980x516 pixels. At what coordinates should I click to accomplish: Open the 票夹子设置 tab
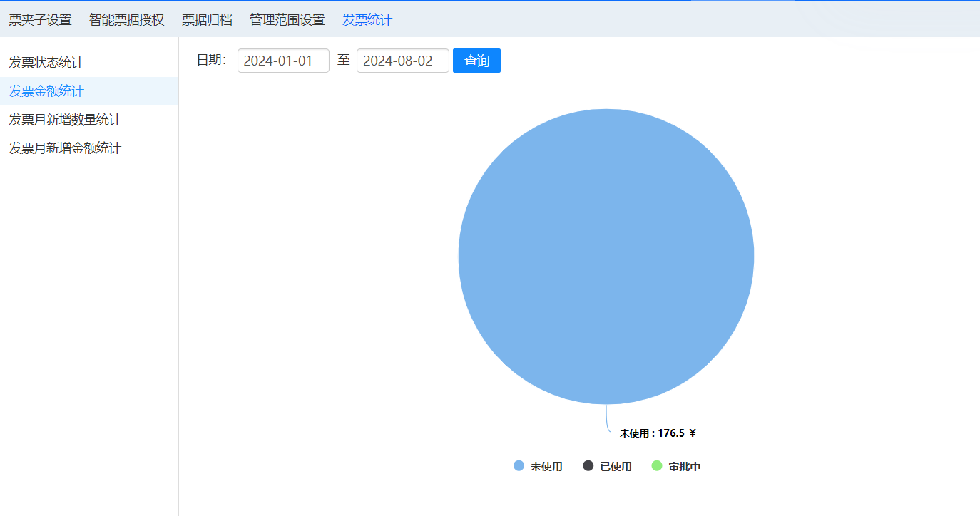pyautogui.click(x=40, y=20)
